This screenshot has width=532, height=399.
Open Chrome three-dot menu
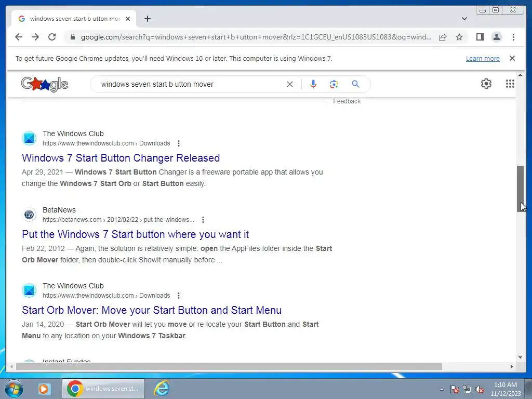pos(513,37)
